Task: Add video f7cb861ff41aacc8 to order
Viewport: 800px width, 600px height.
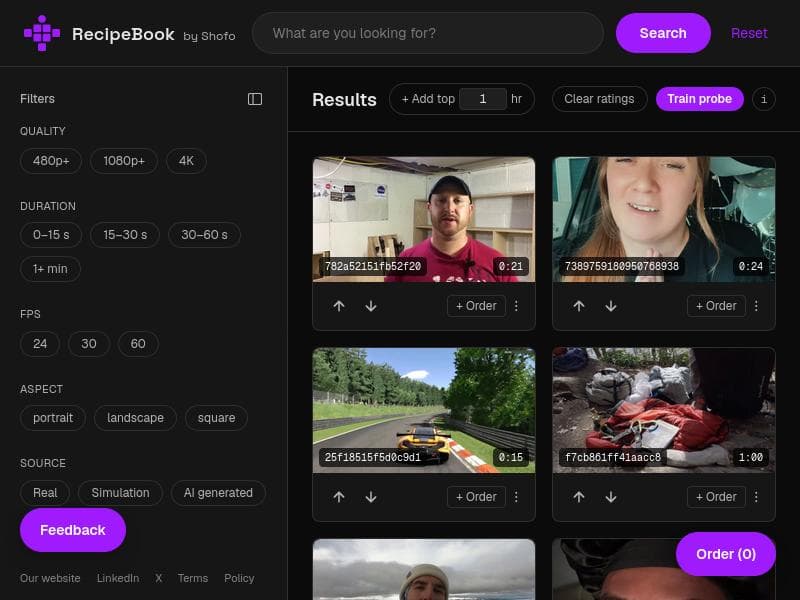Action: (x=716, y=496)
